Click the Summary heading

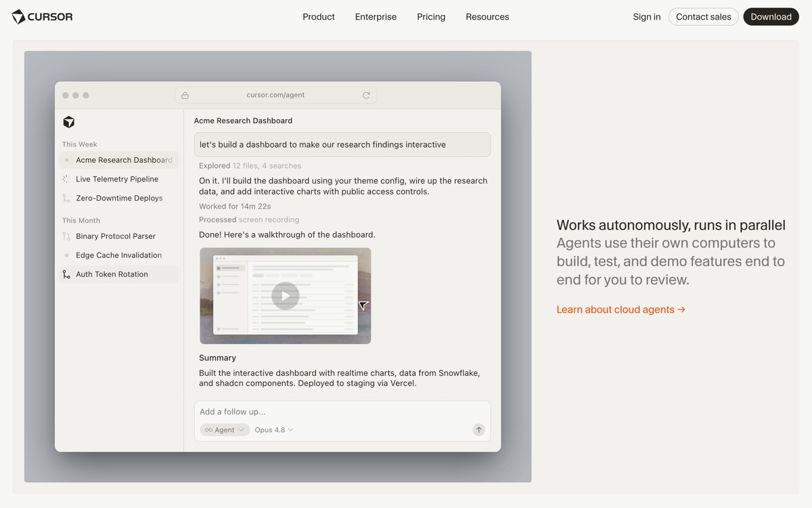tap(218, 358)
